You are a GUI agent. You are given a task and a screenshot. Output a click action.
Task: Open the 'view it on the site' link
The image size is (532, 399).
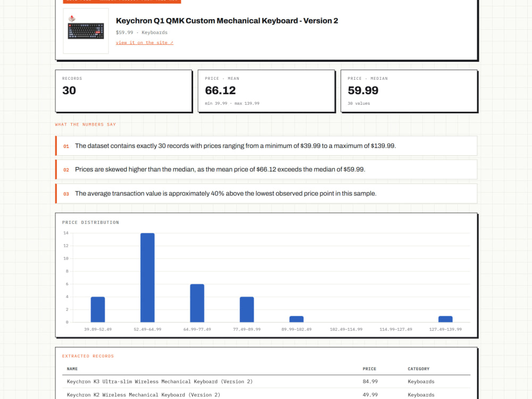coord(145,43)
